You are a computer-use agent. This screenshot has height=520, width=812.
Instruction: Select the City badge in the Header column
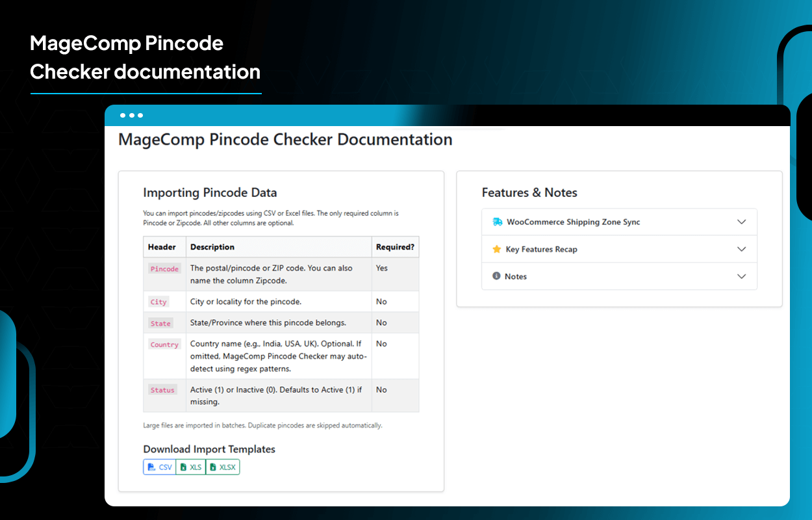coord(159,302)
